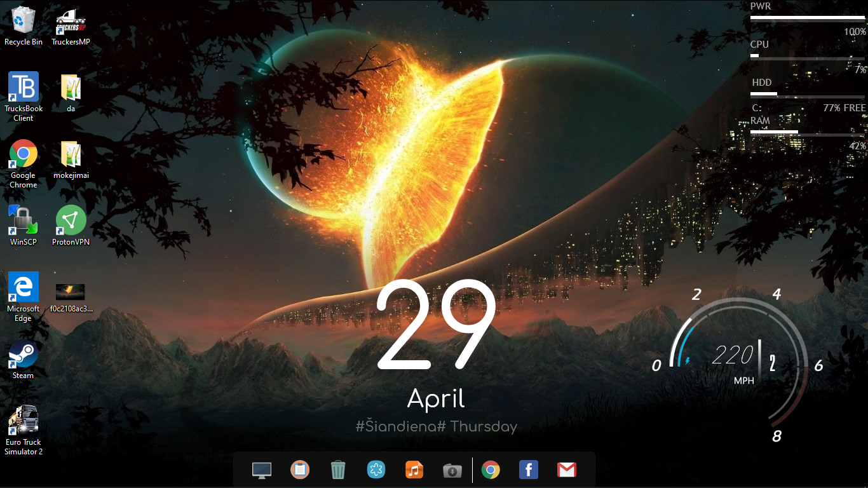
Task: Open the orange music note dock icon
Action: 414,470
